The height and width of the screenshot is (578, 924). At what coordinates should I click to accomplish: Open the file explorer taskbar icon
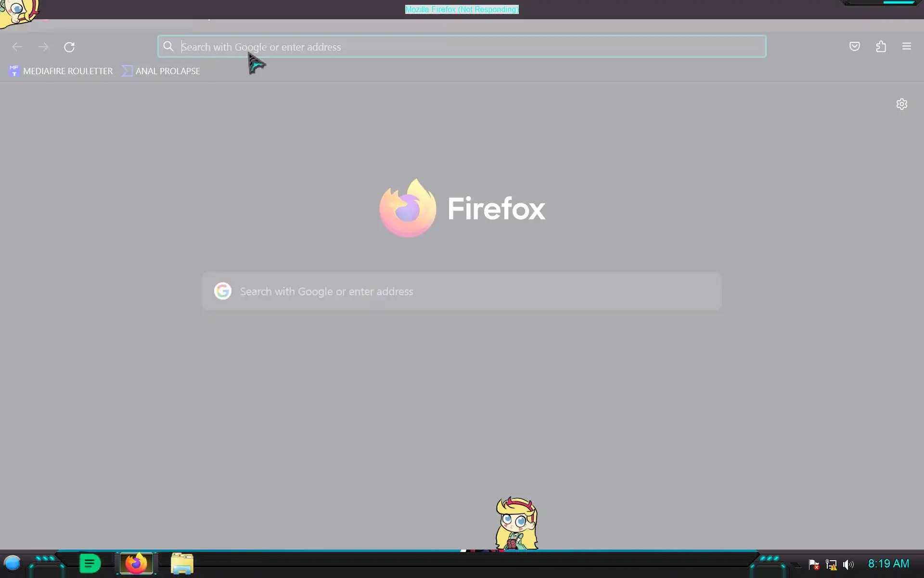coord(182,564)
